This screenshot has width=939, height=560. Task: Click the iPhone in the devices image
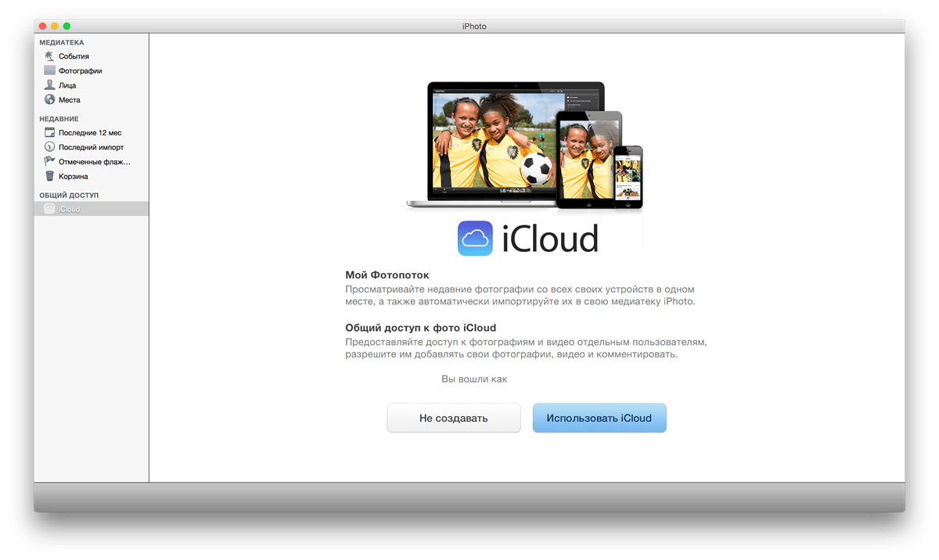tap(628, 176)
